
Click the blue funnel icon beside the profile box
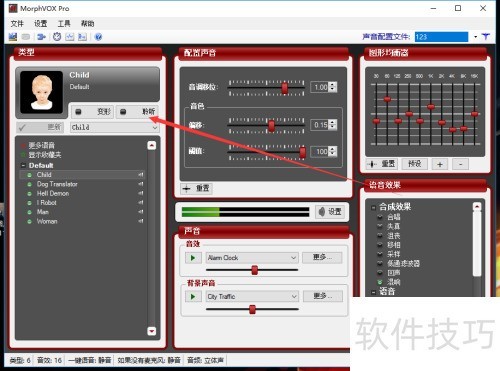point(486,37)
